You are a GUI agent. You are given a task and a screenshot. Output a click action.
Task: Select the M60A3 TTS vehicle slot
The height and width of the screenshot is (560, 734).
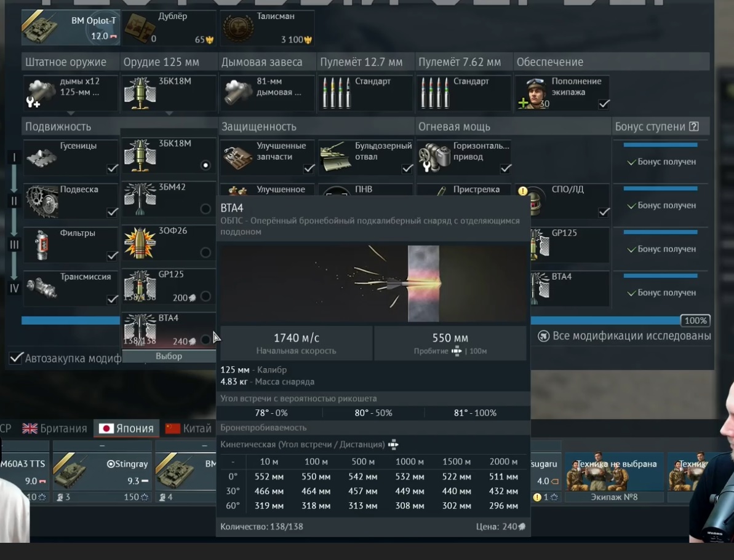pos(25,473)
